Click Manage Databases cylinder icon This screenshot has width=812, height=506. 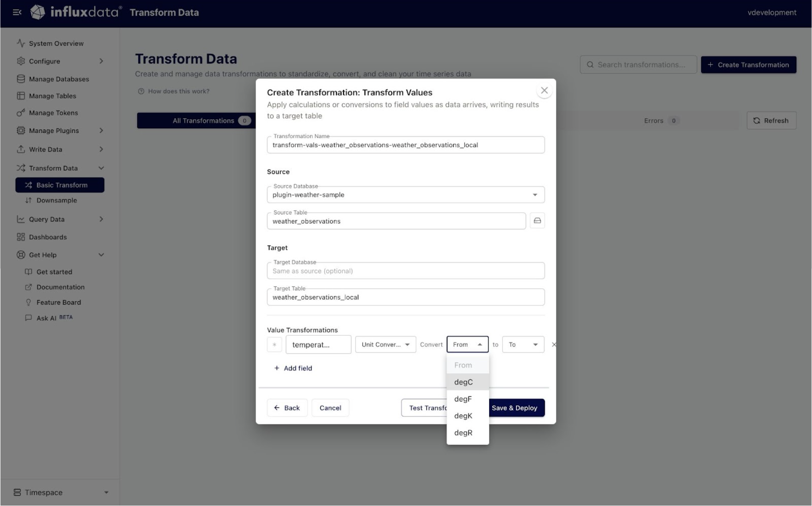[x=21, y=79]
